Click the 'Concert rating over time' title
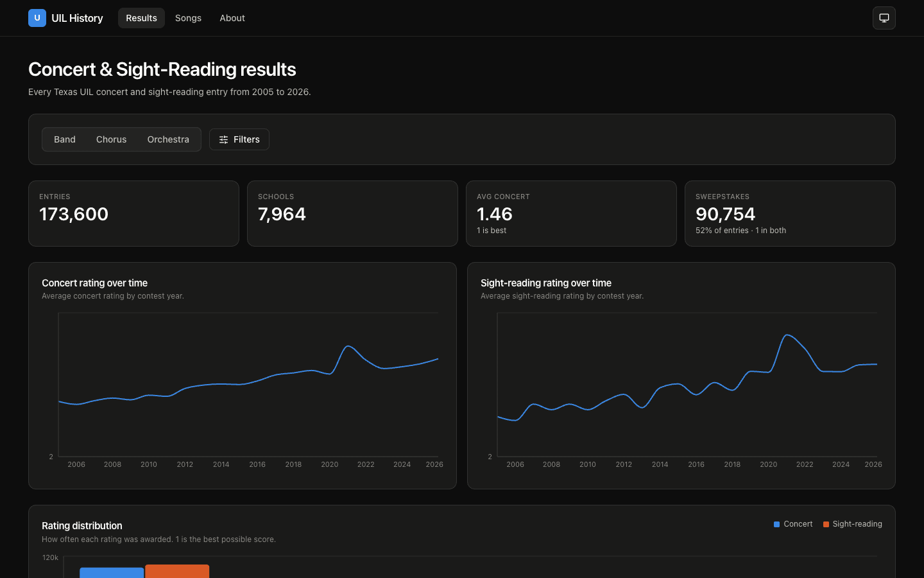Image resolution: width=924 pixels, height=578 pixels. 94,283
